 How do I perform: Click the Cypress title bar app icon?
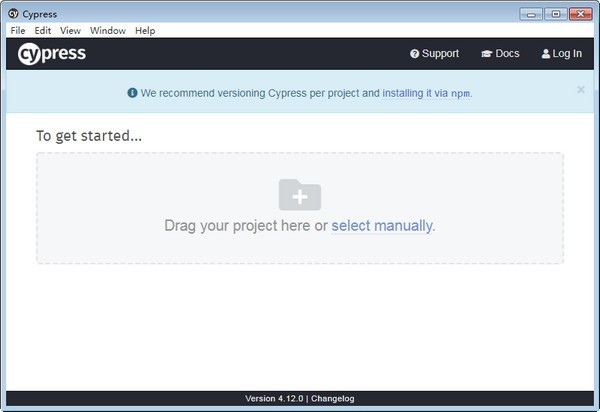14,14
